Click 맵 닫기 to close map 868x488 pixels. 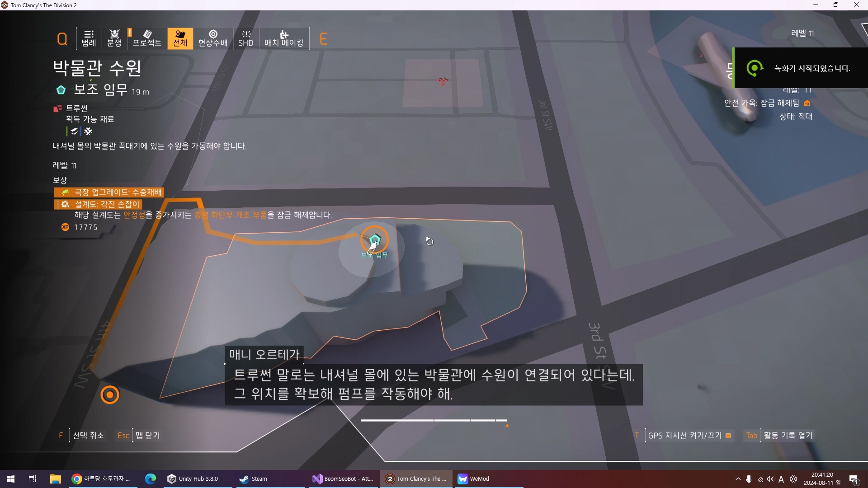click(147, 436)
